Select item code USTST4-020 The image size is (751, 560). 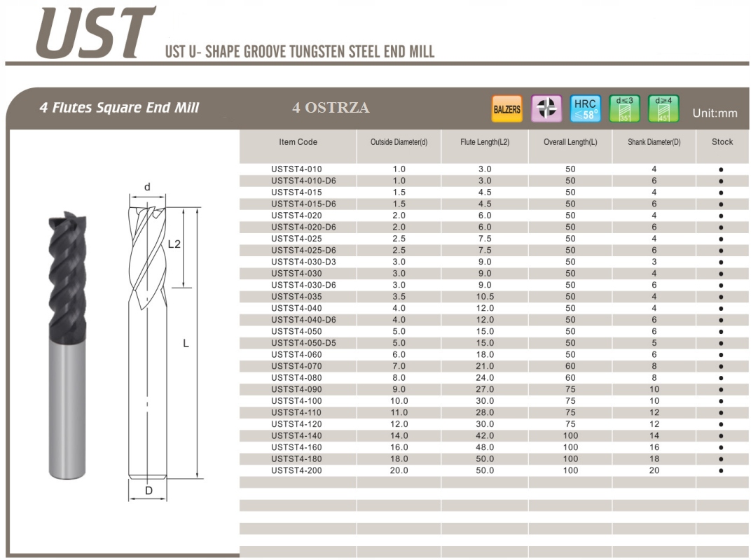click(296, 216)
